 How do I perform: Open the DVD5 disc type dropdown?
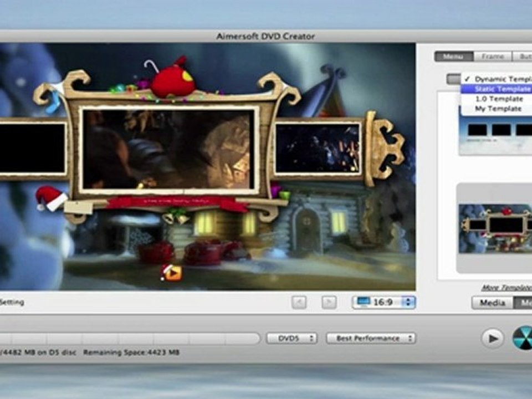pyautogui.click(x=291, y=338)
